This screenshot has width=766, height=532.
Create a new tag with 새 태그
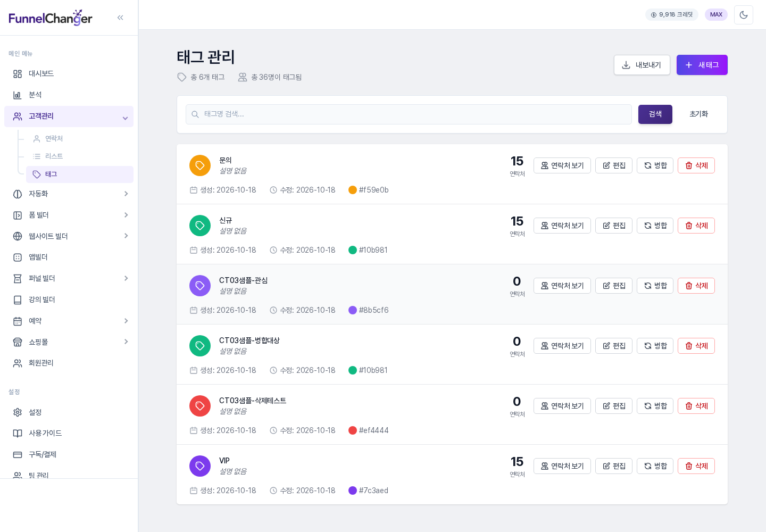tap(702, 65)
